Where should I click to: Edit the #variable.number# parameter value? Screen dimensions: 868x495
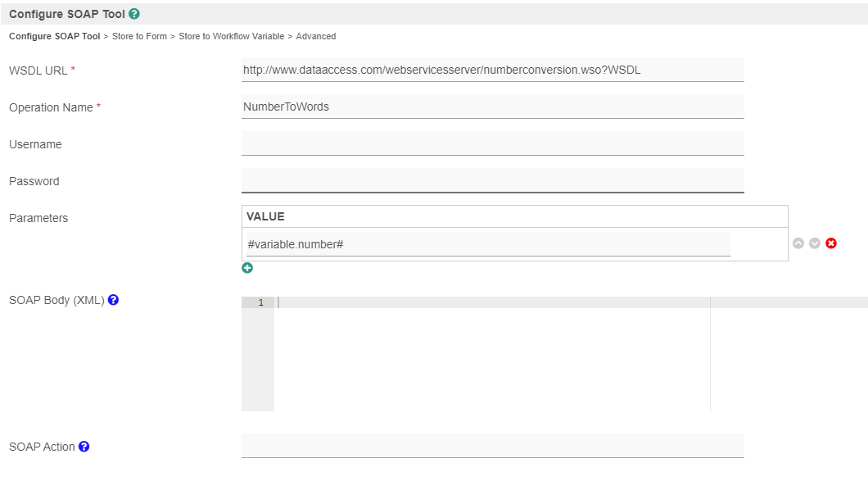487,244
